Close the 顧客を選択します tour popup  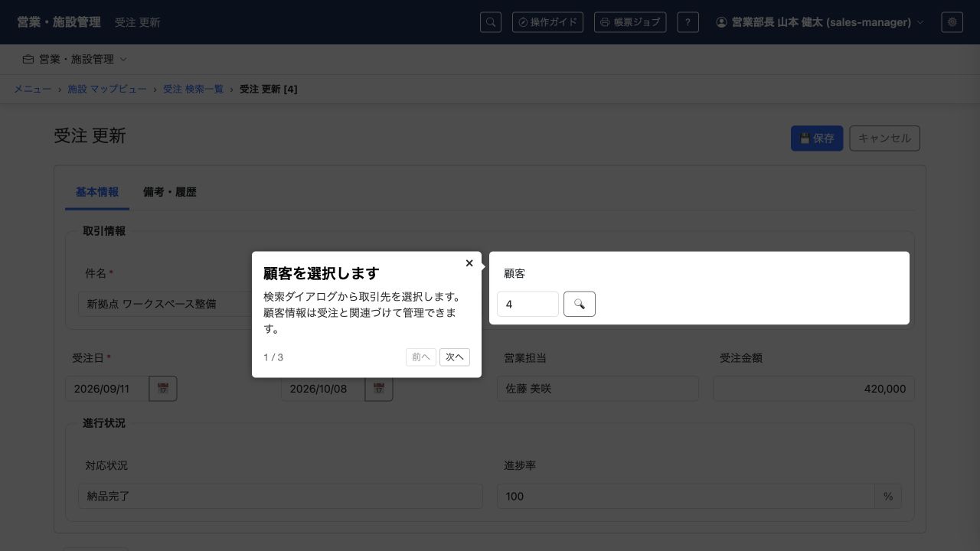tap(469, 262)
